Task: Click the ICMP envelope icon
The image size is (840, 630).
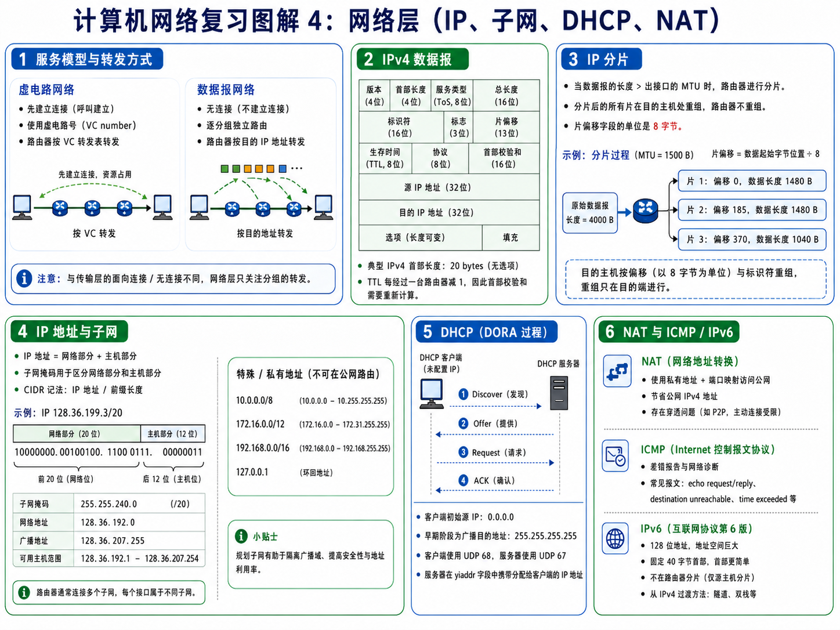Action: tap(615, 455)
